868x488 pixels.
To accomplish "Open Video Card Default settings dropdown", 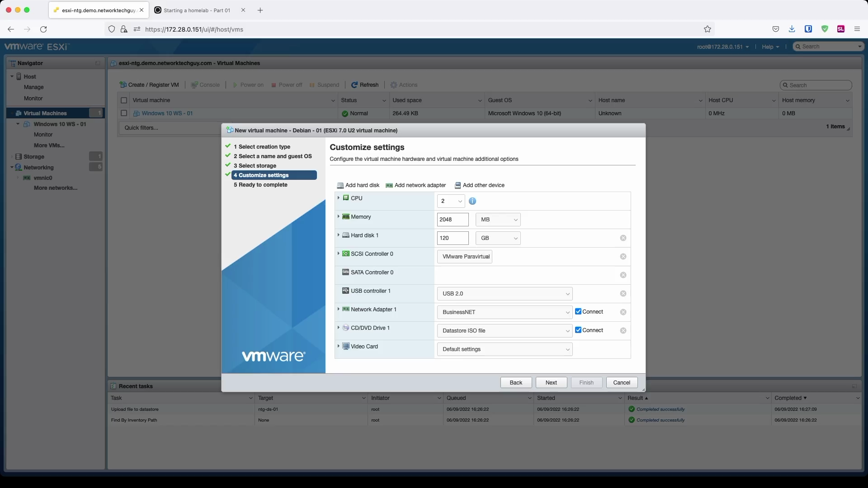I will click(x=505, y=349).
